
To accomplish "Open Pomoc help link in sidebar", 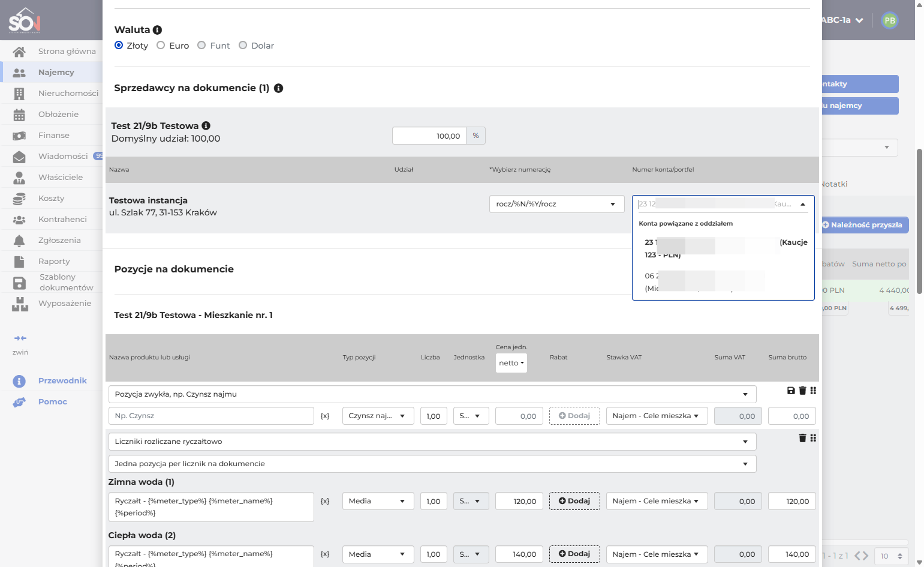I will coord(53,402).
